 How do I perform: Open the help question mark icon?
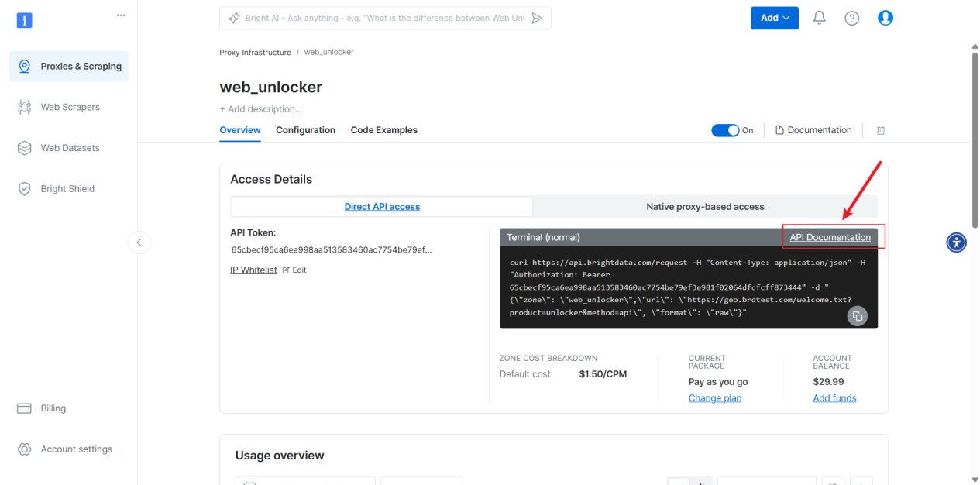[x=852, y=18]
